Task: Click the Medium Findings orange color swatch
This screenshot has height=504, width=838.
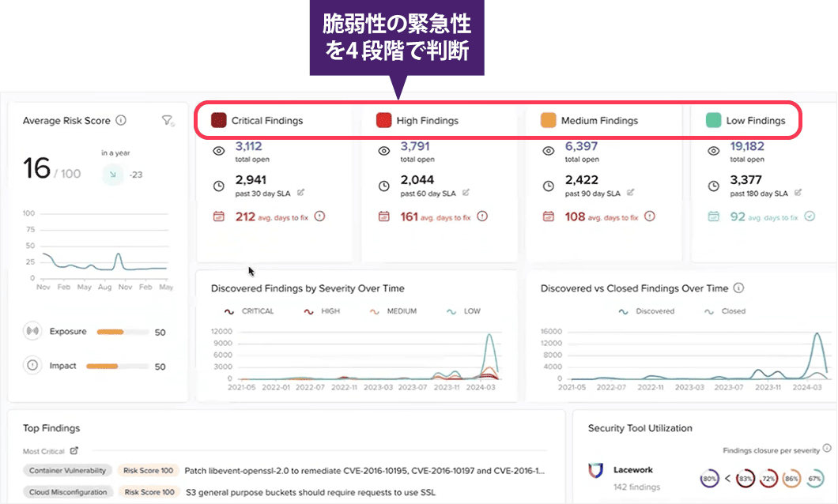Action: tap(549, 121)
